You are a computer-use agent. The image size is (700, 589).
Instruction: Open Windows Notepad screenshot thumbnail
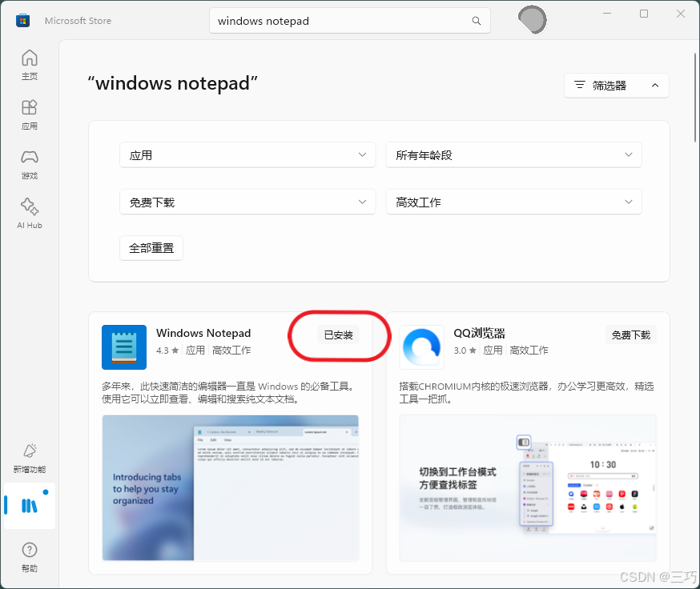[231, 487]
